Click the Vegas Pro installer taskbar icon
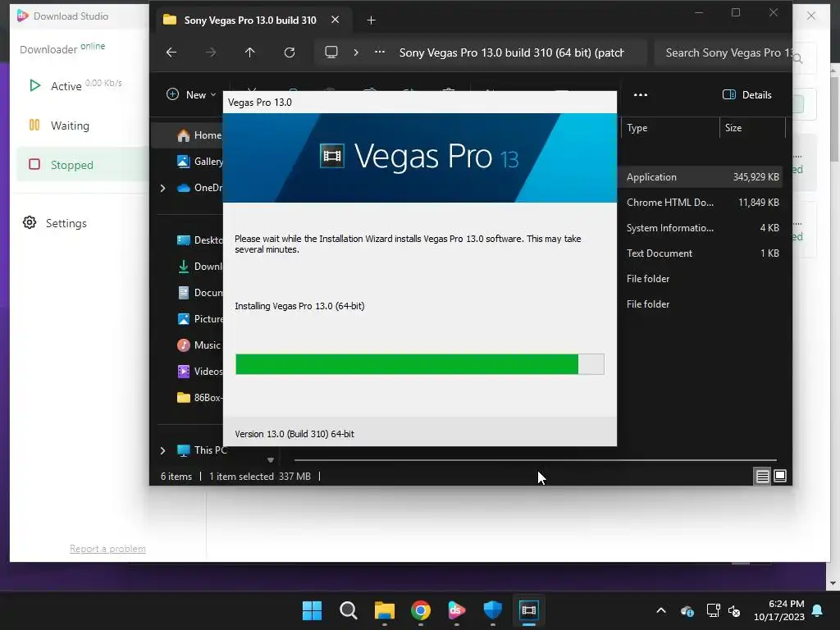 point(529,610)
